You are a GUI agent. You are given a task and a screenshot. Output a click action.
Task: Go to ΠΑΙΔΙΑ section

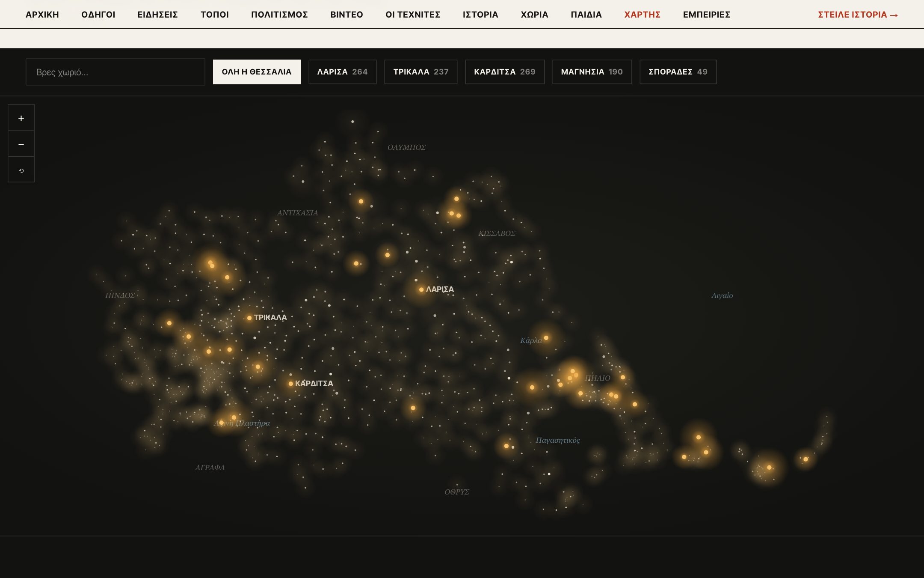click(586, 15)
